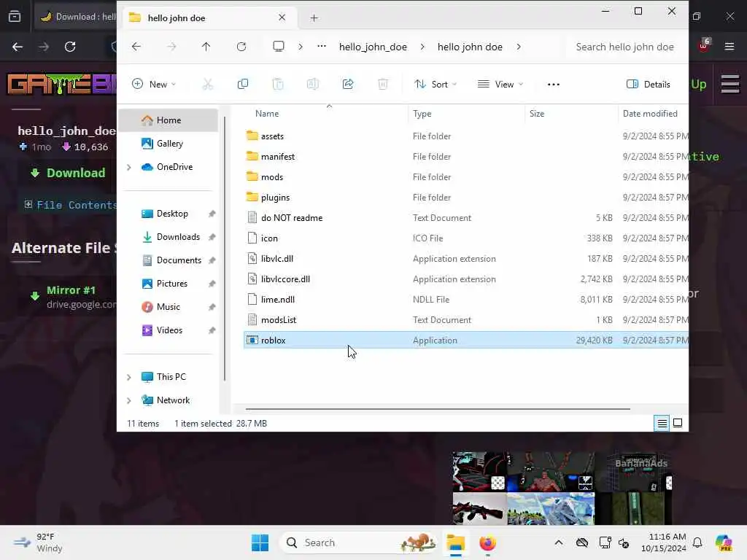747x560 pixels.
Task: Click the Cut scissors icon in Explorer toolbar
Action: (207, 85)
